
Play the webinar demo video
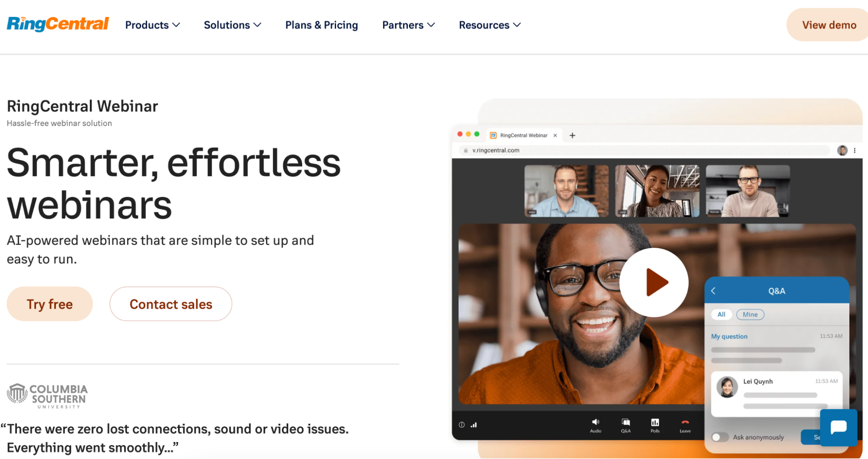coord(653,282)
